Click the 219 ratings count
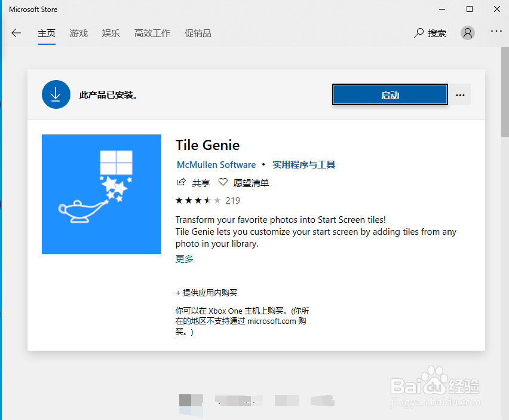 tap(232, 200)
